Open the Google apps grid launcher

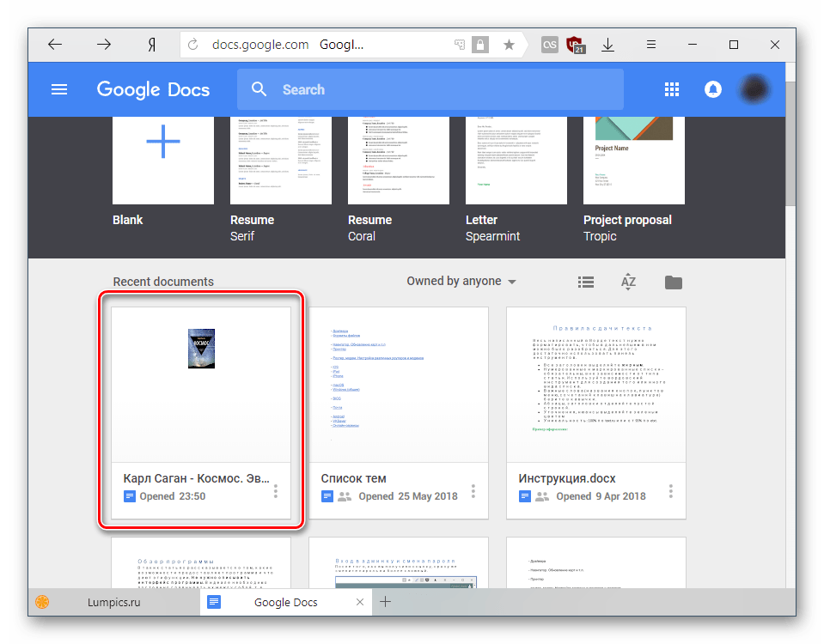[671, 89]
